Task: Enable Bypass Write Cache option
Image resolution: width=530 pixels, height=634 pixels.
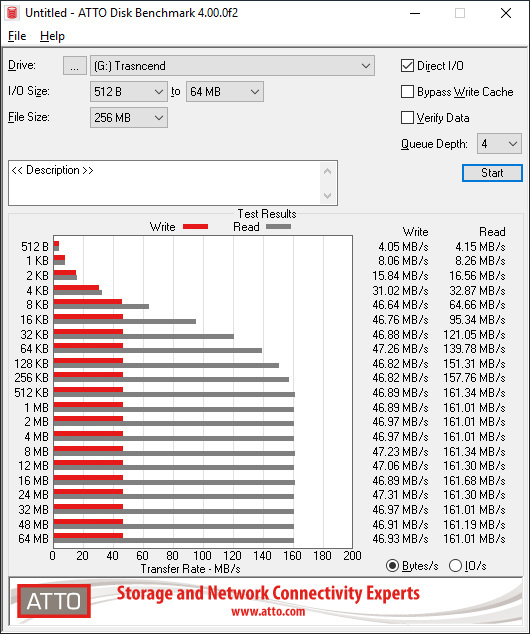Action: 407,92
